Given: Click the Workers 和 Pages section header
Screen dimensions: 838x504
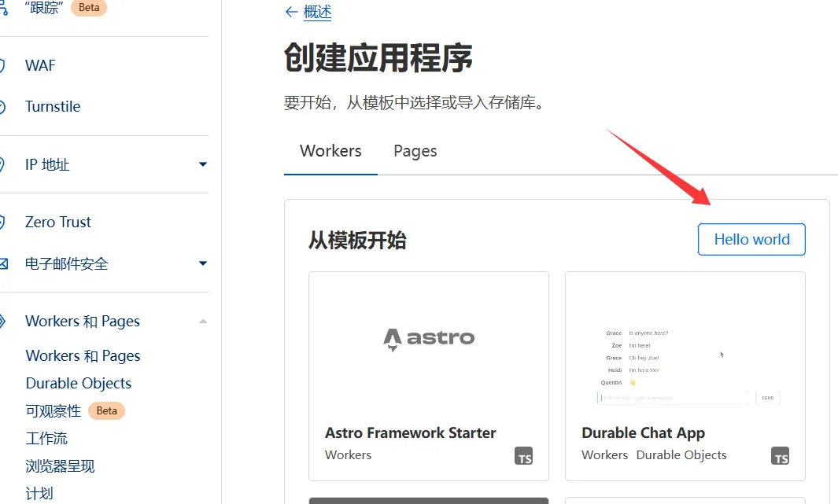Looking at the screenshot, I should click(x=83, y=322).
